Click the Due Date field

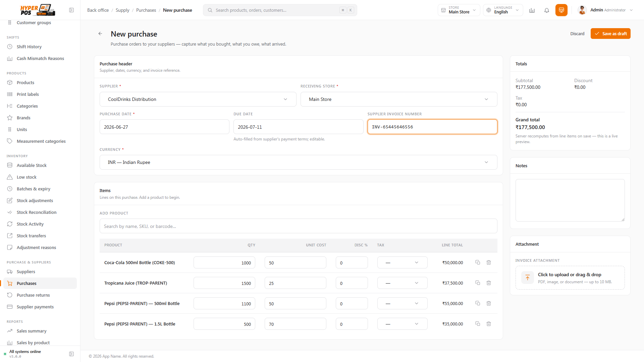tap(299, 127)
